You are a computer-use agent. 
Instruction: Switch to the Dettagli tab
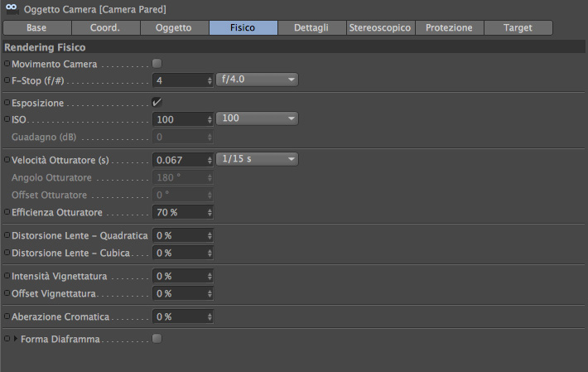[x=311, y=28]
